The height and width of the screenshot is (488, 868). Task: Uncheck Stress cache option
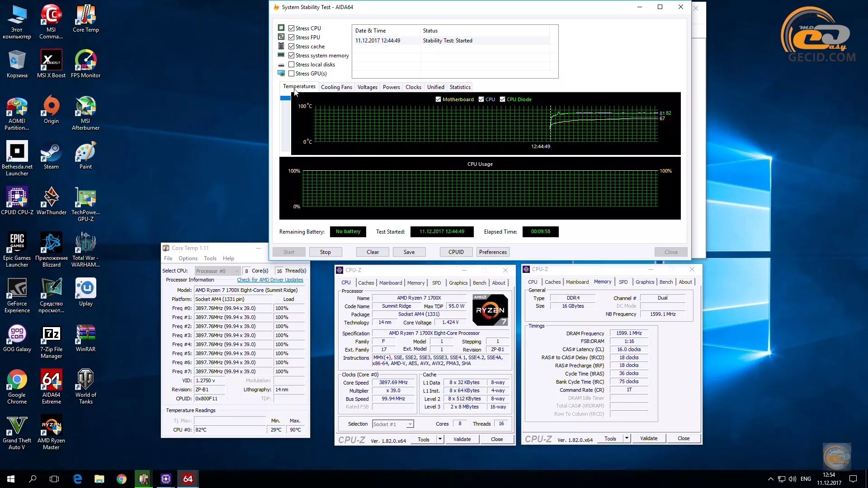click(x=291, y=46)
